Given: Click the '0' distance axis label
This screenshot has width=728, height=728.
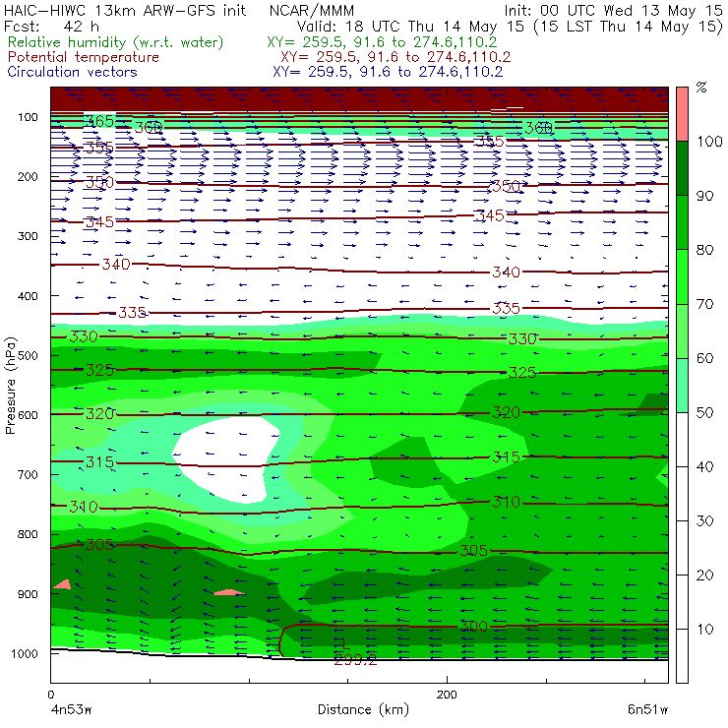Looking at the screenshot, I should (51, 695).
